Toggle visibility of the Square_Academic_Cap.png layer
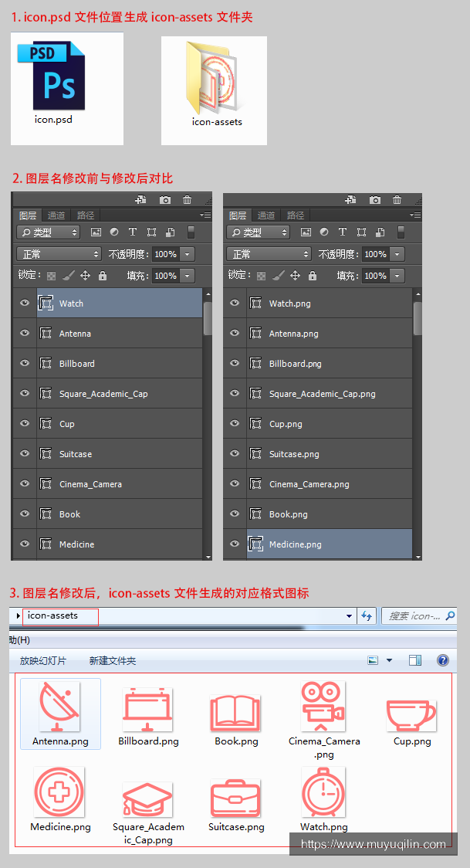The height and width of the screenshot is (868, 470). pos(235,393)
